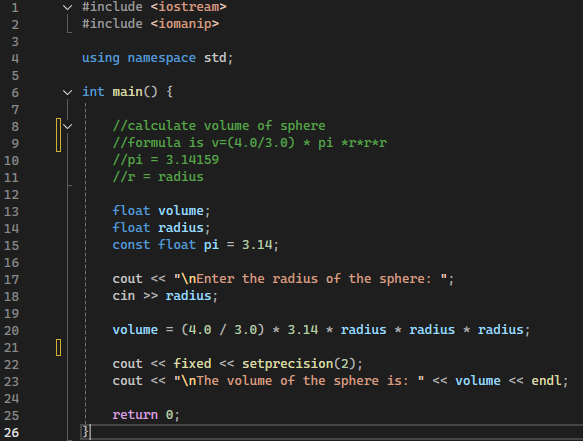Click 'radius' in the float declaration line 14
This screenshot has height=441, width=583.
tap(181, 228)
